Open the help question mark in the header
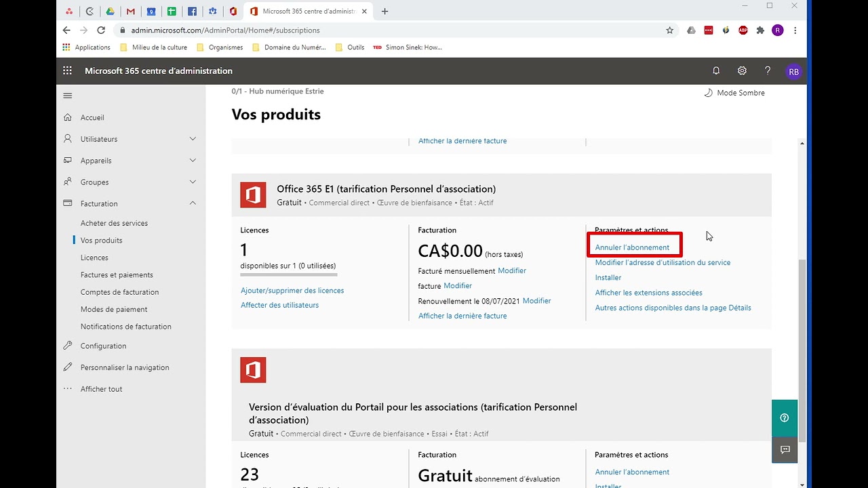Viewport: 868px width, 488px height. pos(768,70)
